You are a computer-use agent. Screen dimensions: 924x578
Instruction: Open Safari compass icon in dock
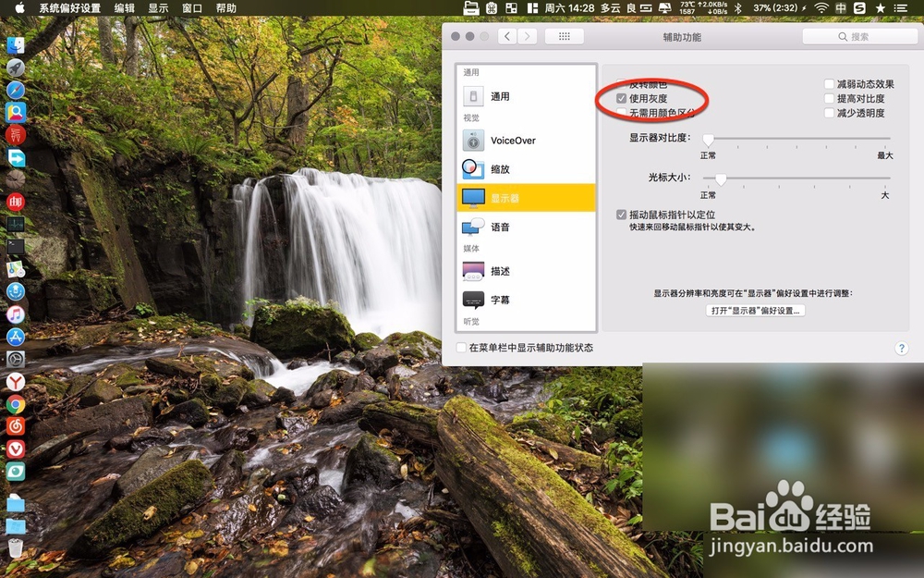(16, 90)
